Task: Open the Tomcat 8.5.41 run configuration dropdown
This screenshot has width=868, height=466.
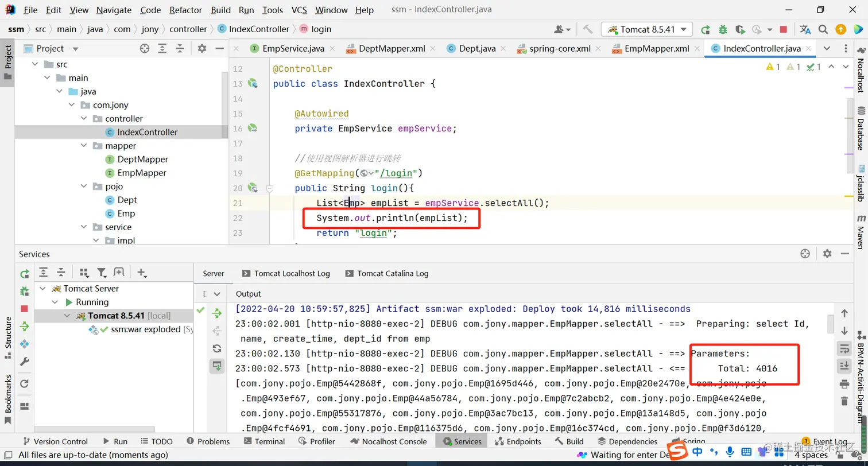Action: [x=647, y=29]
